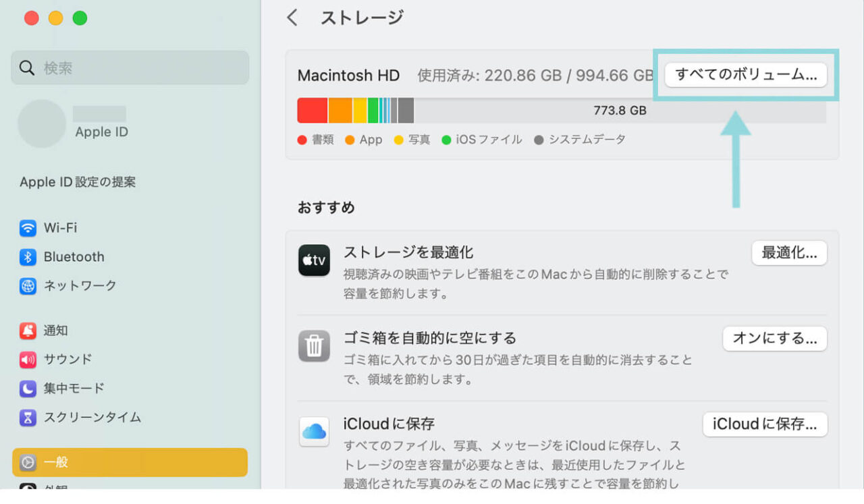Close the settings window with red button
This screenshot has width=864, height=504.
32,18
